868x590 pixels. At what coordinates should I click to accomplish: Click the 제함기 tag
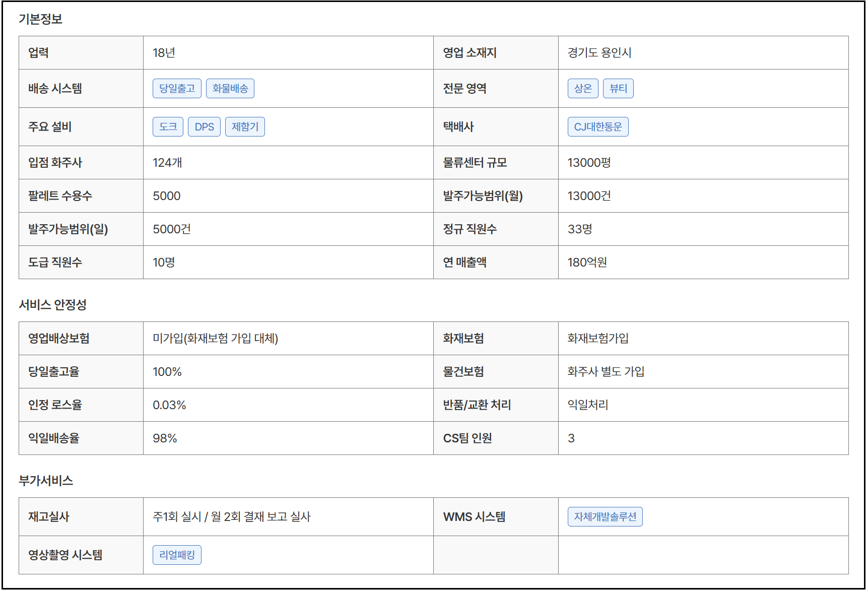click(245, 127)
